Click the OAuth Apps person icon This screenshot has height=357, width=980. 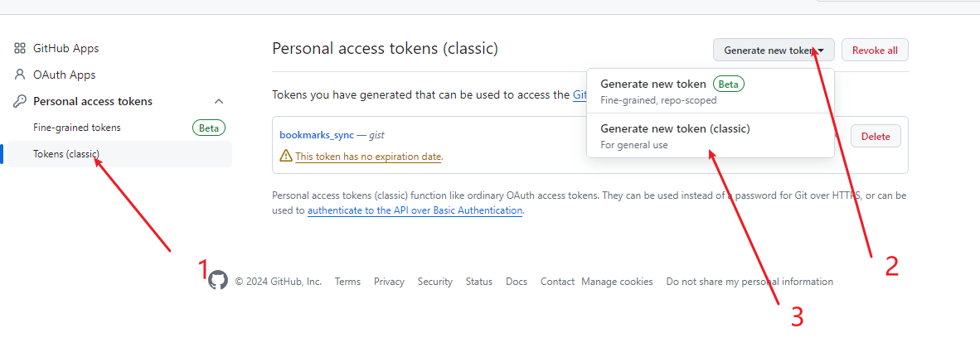pos(20,75)
